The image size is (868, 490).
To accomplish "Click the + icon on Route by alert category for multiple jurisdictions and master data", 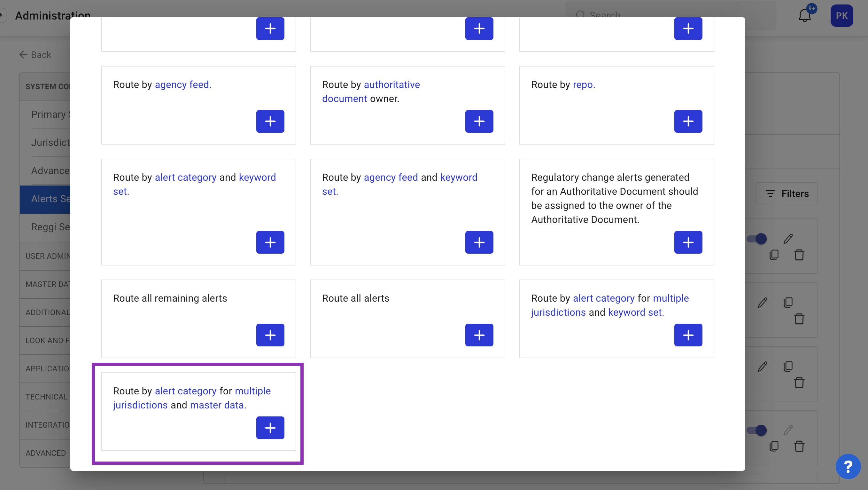I will 270,428.
